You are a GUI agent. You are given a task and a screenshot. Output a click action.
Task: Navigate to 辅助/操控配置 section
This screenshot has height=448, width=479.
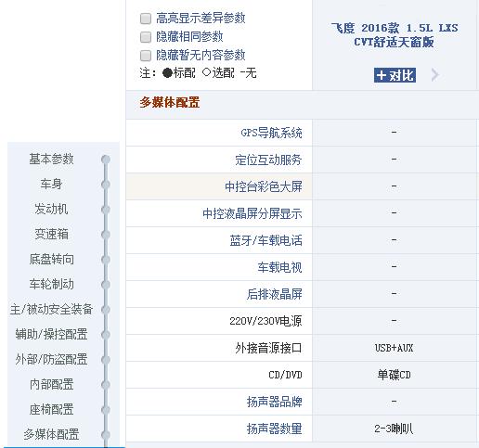coord(51,334)
